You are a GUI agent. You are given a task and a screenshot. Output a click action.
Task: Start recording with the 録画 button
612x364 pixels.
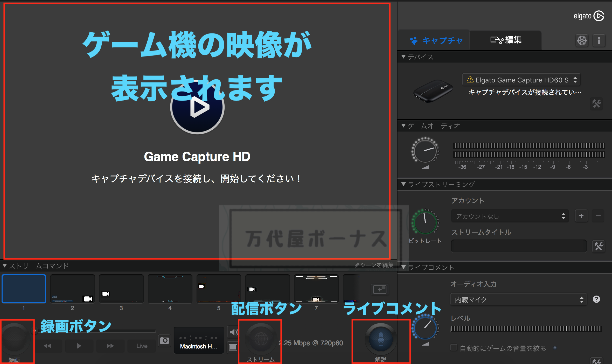coord(14,339)
